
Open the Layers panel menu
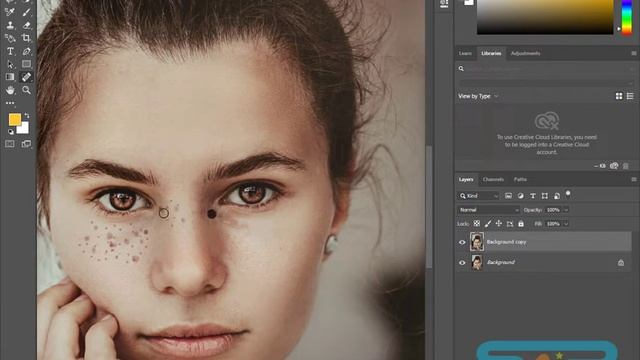pyautogui.click(x=633, y=180)
